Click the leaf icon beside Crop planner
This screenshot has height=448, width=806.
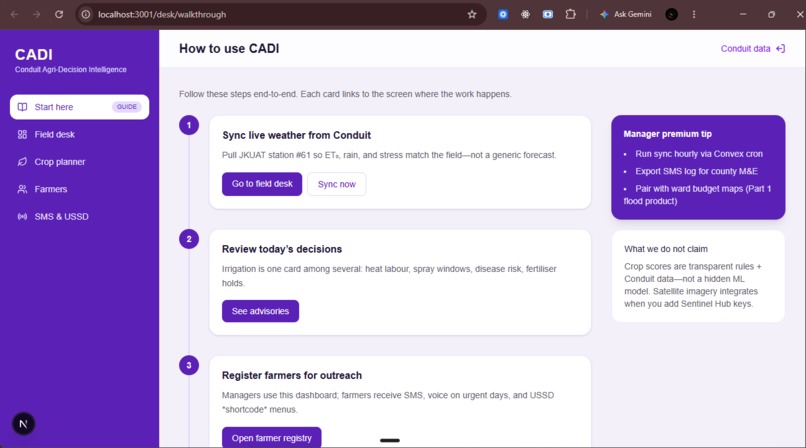[22, 162]
